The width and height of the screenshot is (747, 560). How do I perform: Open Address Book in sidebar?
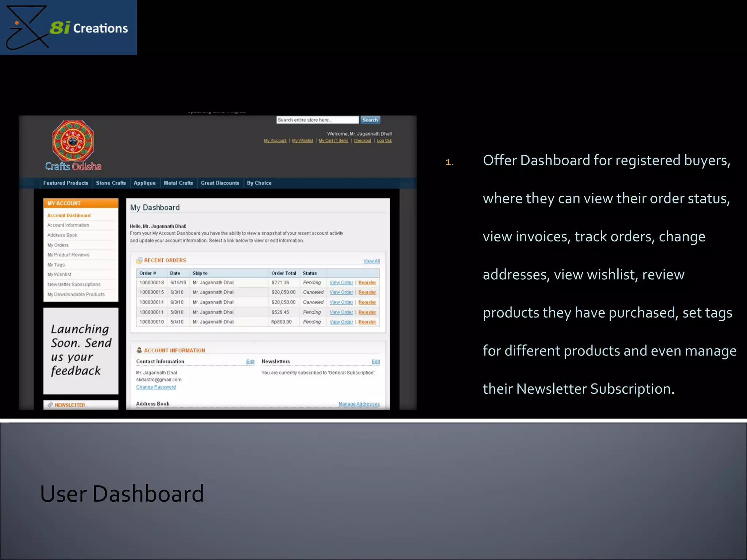(x=62, y=235)
